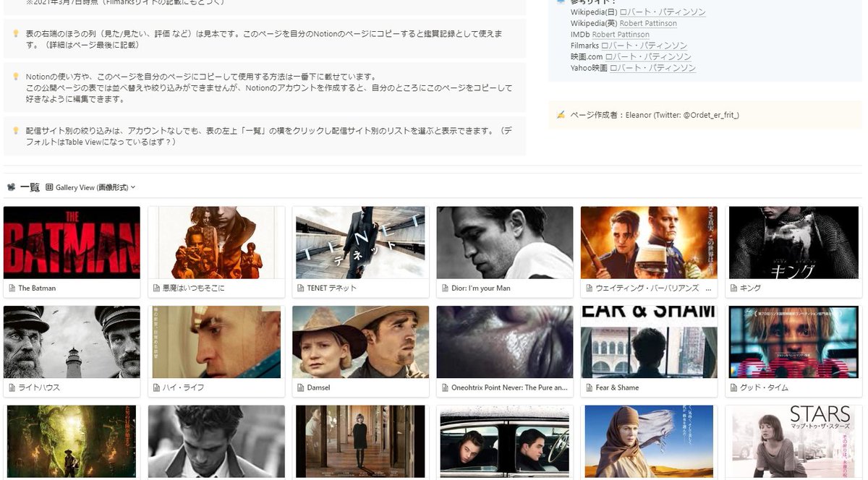The height and width of the screenshot is (480, 868).
Task: Open the キング poster thumbnail
Action: click(793, 243)
